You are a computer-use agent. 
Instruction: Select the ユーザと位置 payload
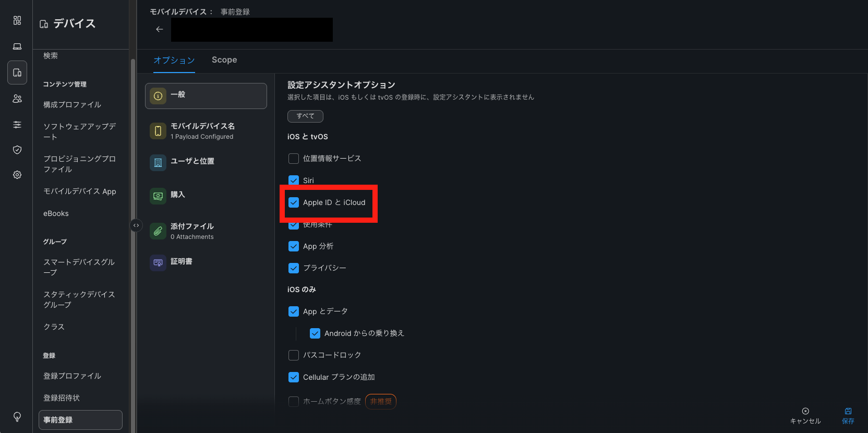click(206, 163)
